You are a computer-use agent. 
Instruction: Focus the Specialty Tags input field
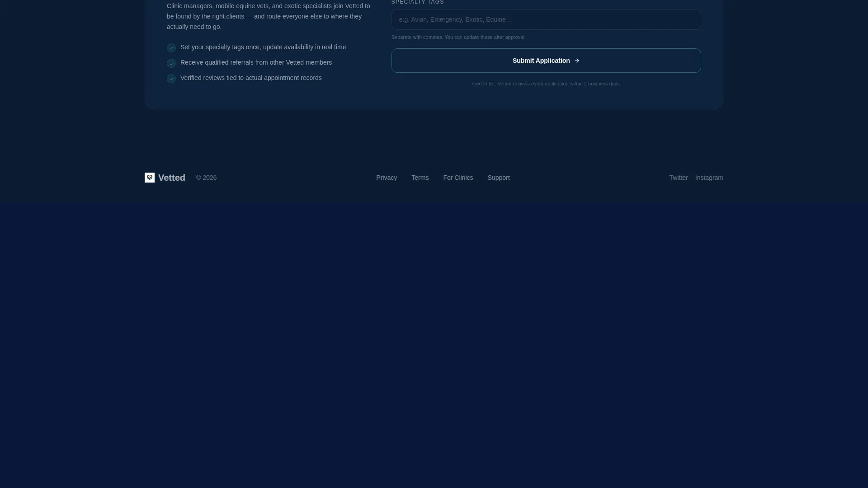click(x=546, y=19)
